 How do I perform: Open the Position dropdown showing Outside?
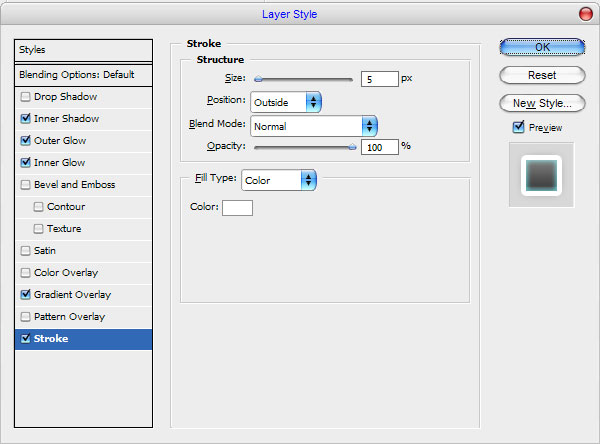pos(286,102)
